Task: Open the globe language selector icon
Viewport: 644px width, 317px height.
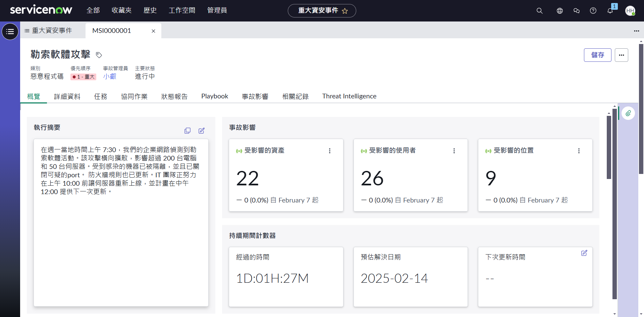Action: coord(559,11)
